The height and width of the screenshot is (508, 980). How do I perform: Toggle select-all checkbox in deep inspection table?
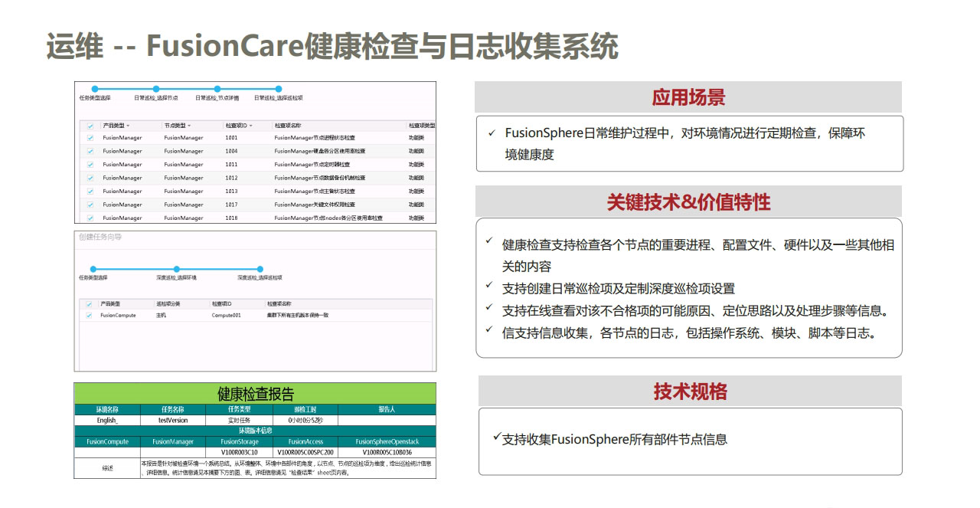(x=89, y=304)
